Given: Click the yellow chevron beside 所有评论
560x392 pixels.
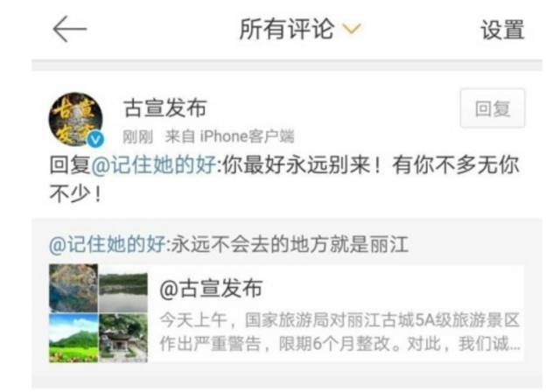Looking at the screenshot, I should coord(352,29).
